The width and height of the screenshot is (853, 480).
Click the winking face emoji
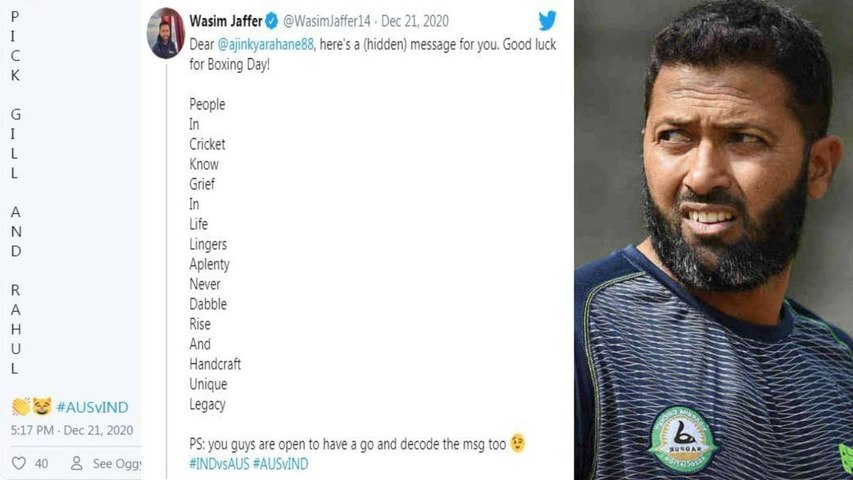(x=517, y=443)
